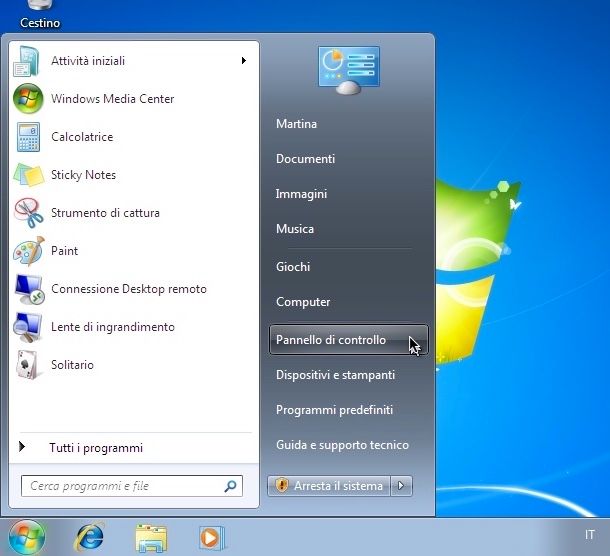Open Pannello di controllo

click(349, 340)
